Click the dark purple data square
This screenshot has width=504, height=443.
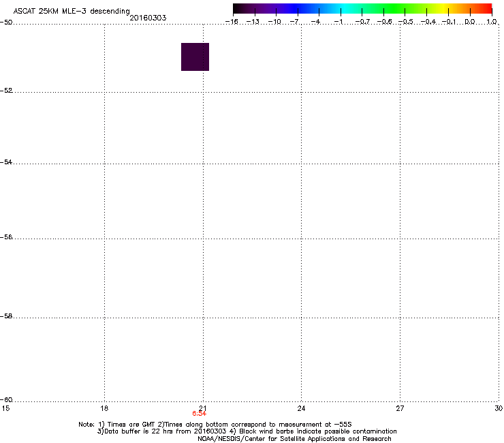pos(195,57)
